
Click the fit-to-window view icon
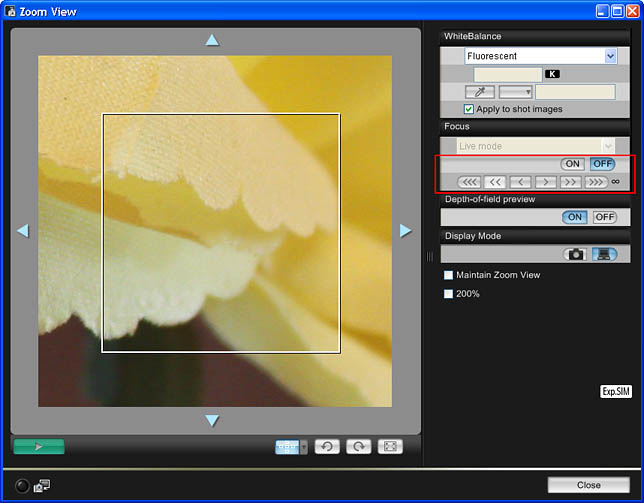(391, 447)
